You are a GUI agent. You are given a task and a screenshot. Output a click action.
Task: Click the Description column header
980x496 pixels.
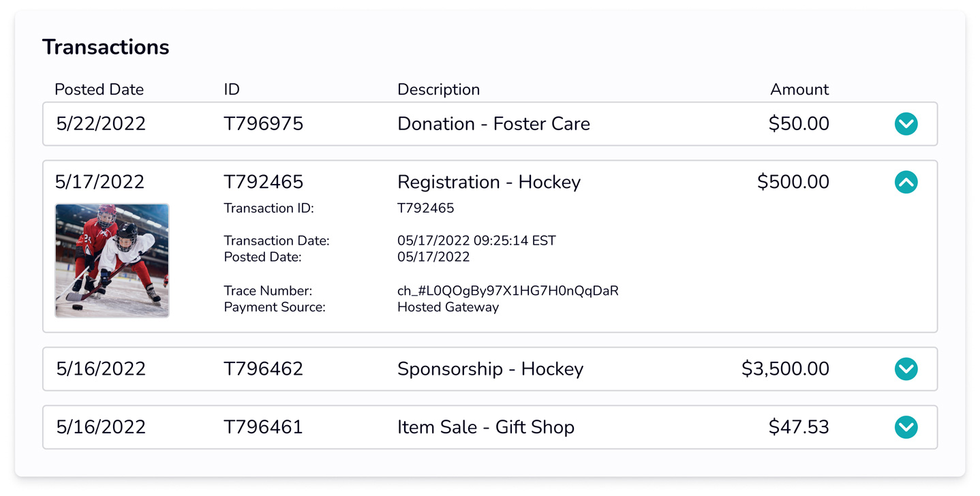pos(438,90)
